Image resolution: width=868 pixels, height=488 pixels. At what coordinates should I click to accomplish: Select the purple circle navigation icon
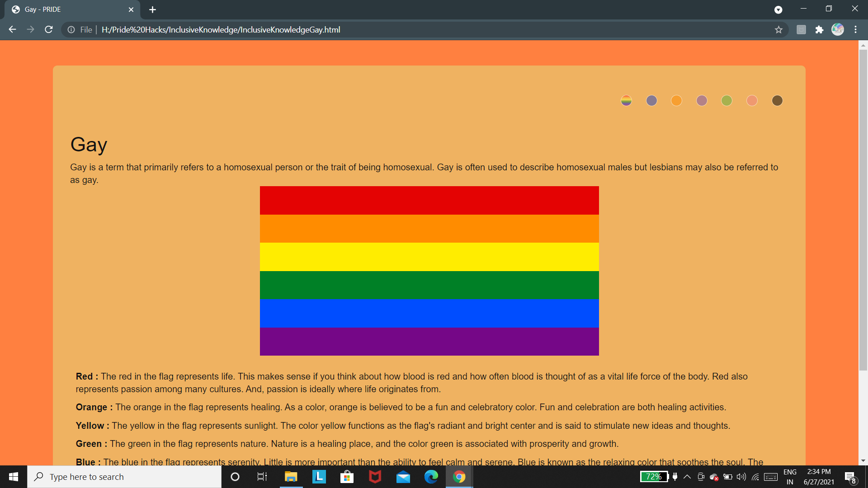(651, 100)
